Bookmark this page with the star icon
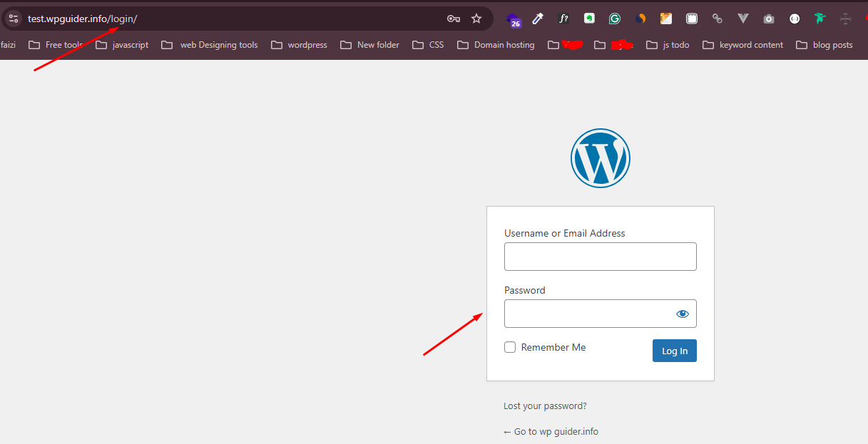 point(476,19)
